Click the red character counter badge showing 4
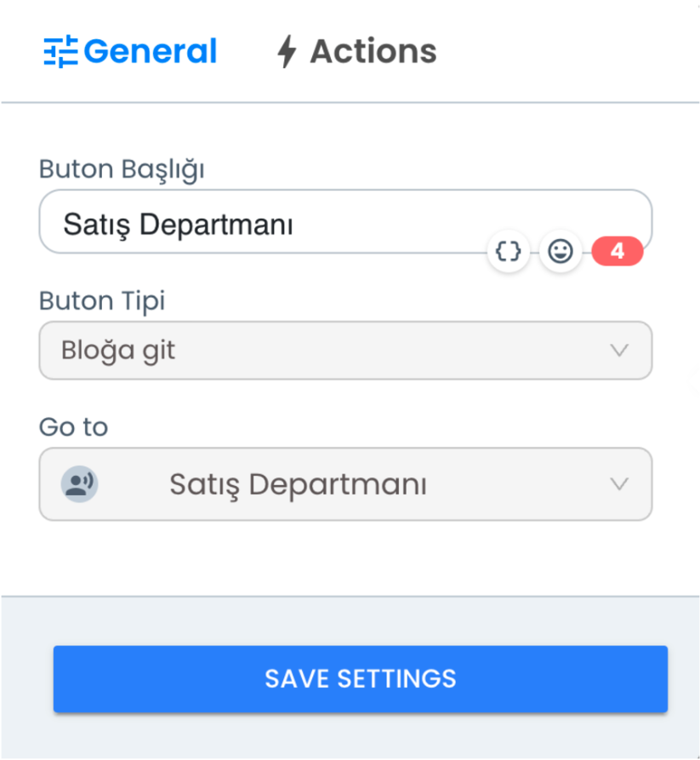 point(617,251)
